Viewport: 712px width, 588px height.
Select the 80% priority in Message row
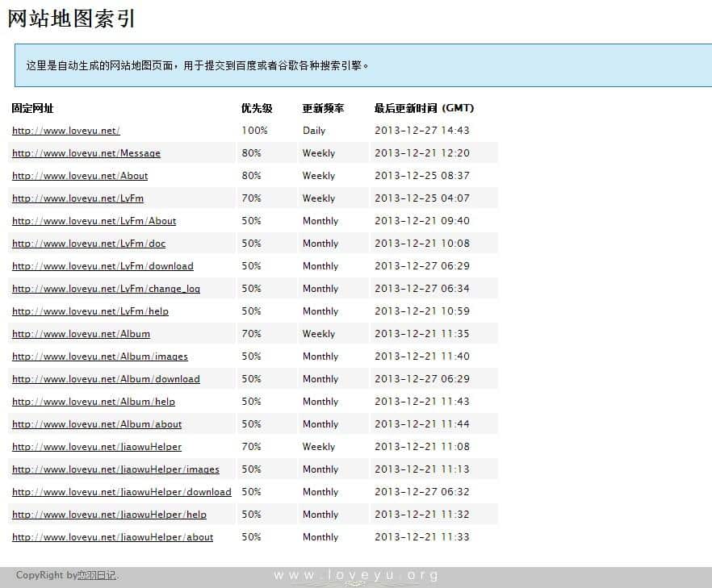click(252, 153)
